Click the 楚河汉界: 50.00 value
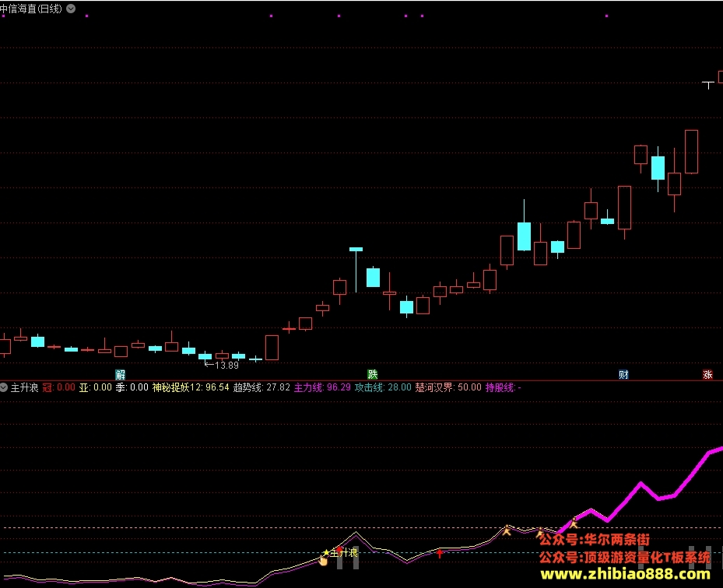723x588 pixels. coord(448,387)
